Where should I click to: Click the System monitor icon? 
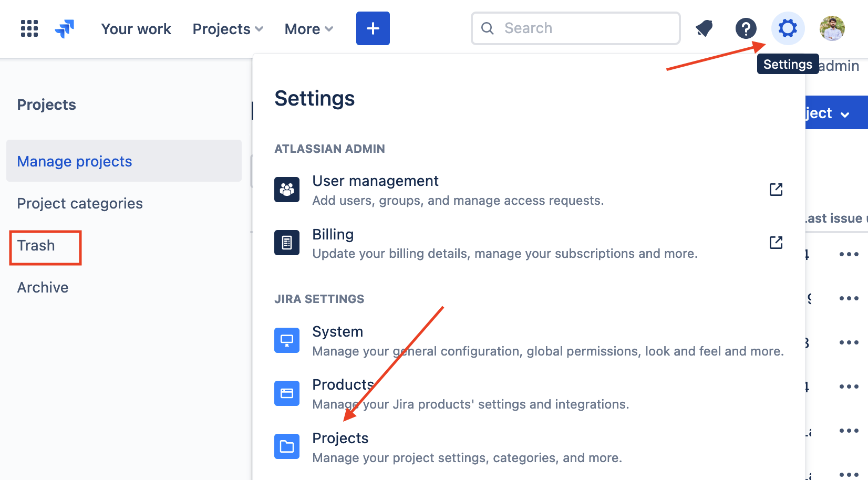tap(287, 340)
